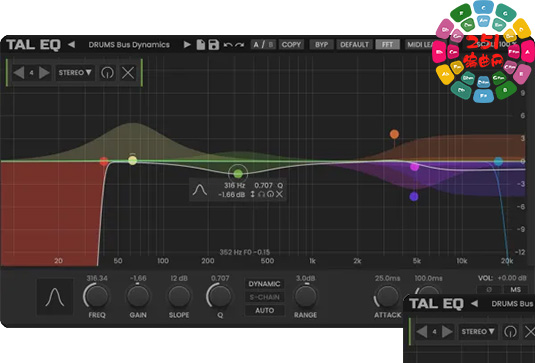Click the RANGE knob
The image size is (535, 363).
click(x=305, y=296)
